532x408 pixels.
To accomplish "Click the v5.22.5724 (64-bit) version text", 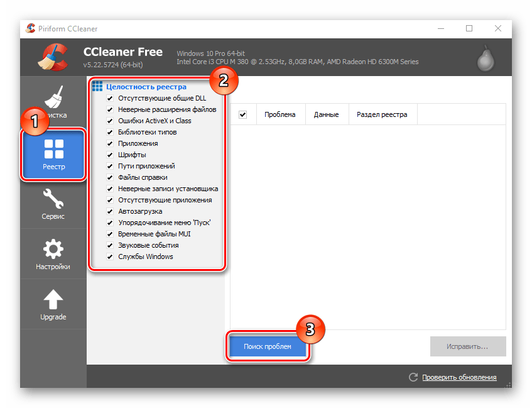I will tap(113, 65).
